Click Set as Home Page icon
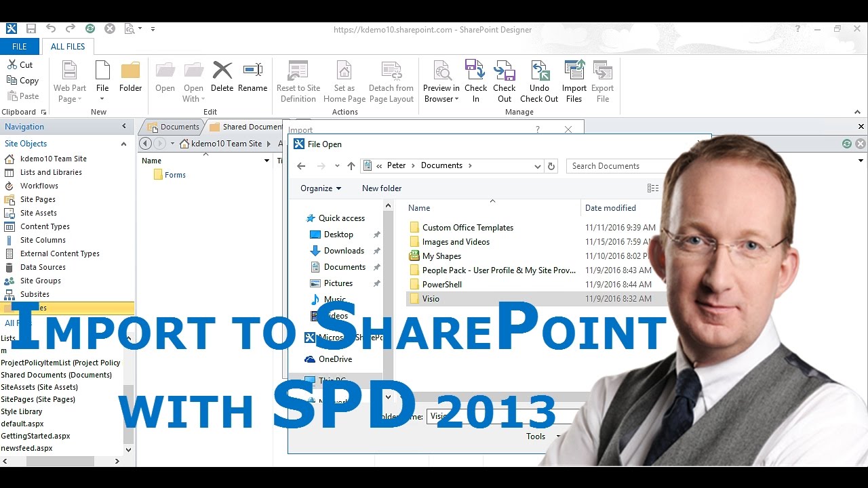The image size is (868, 488). [344, 70]
